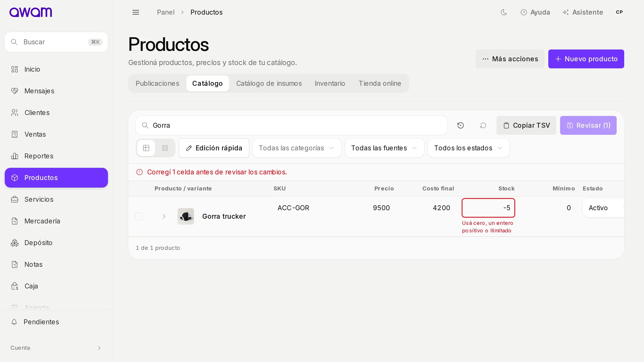
Task: Open Todas las fuentes dropdown
Action: [384, 148]
